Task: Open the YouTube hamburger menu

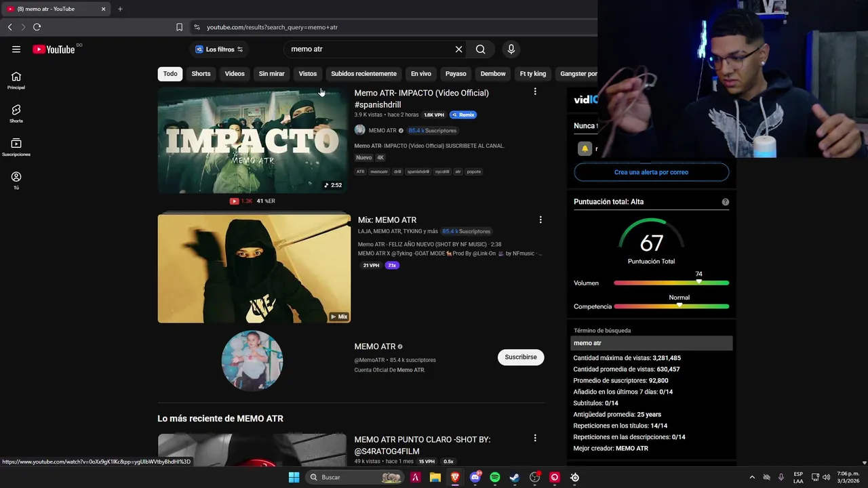Action: coord(16,49)
